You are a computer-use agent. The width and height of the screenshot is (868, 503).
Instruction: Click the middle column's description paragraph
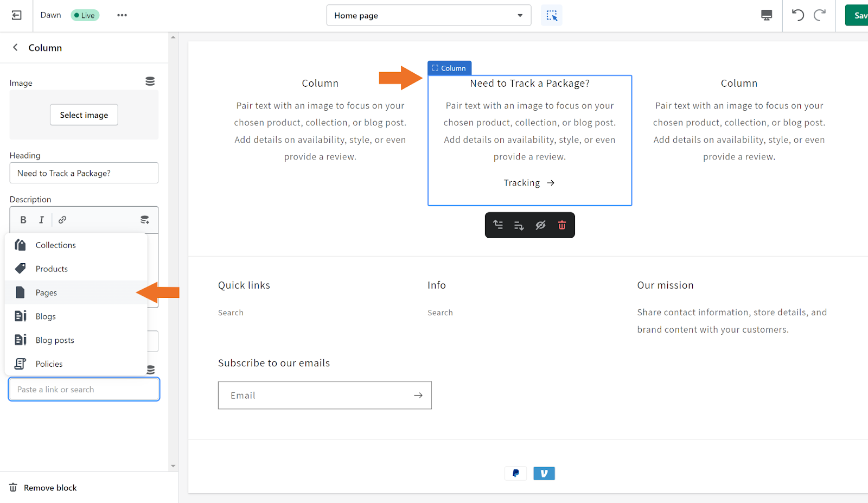pyautogui.click(x=530, y=131)
